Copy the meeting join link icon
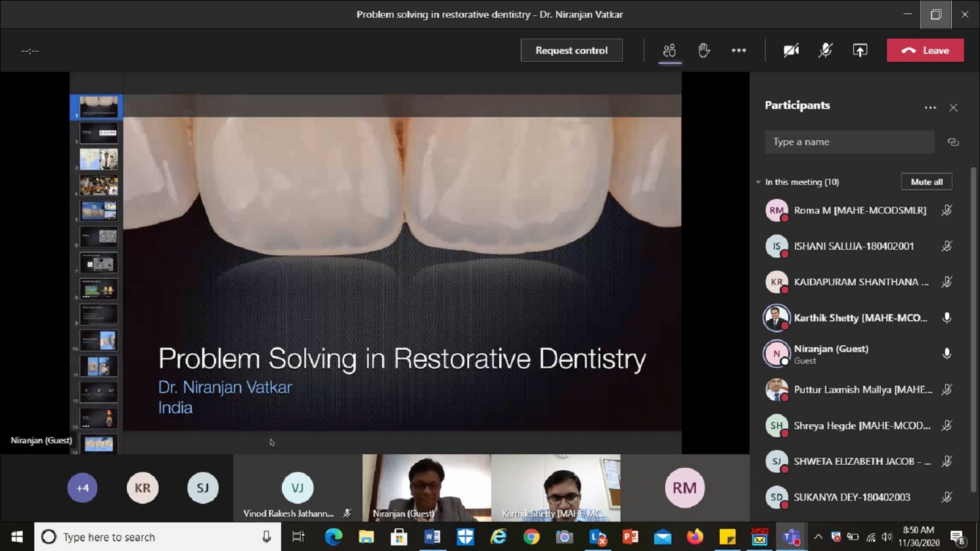This screenshot has height=551, width=980. point(952,142)
